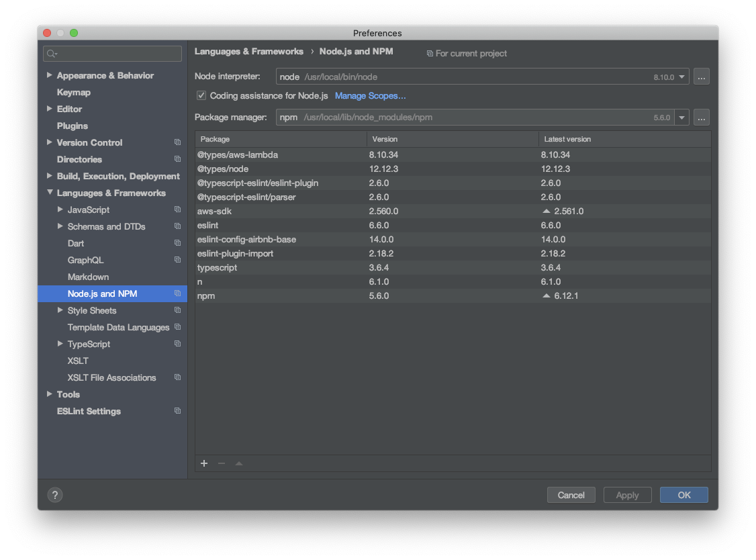Image resolution: width=756 pixels, height=560 pixels.
Task: Collapse Languages & Frameworks section
Action: point(50,193)
